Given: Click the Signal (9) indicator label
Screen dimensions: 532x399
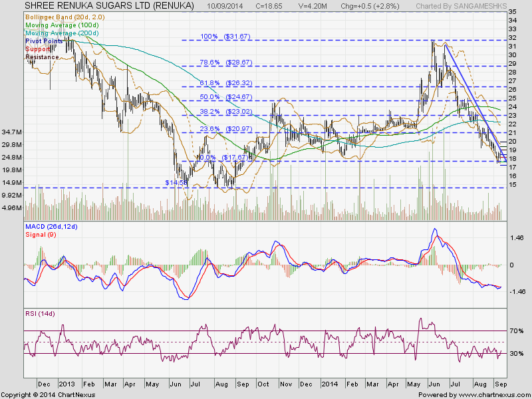Looking at the screenshot, I should point(41,235).
